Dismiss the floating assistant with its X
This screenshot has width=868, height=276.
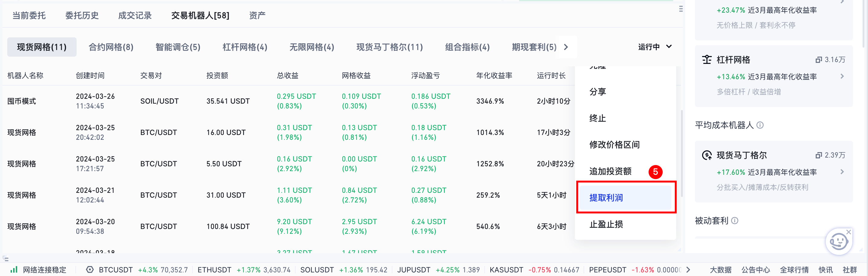click(849, 232)
